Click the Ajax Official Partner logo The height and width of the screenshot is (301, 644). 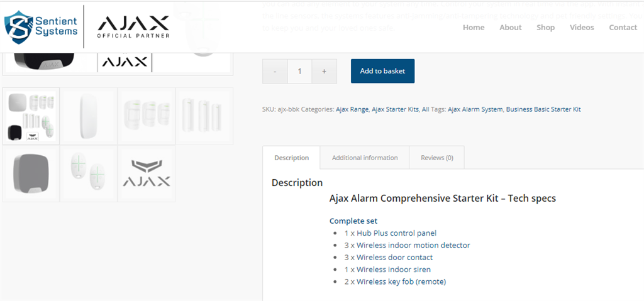[133, 27]
